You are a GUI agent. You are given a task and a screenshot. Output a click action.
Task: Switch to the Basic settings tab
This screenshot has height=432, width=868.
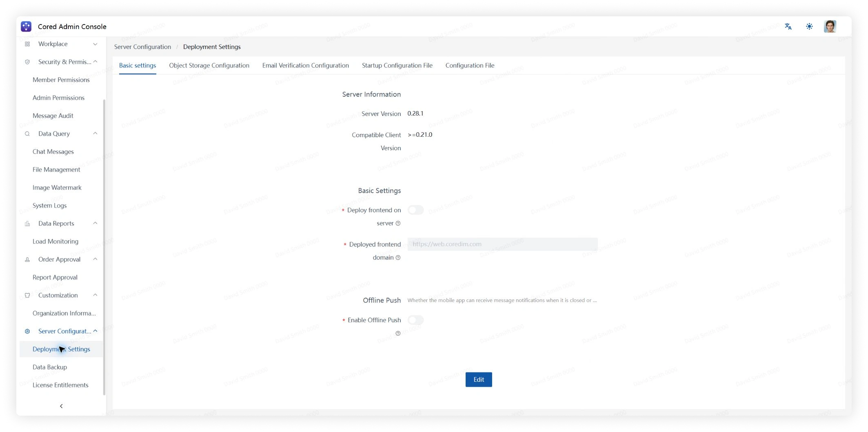click(x=138, y=65)
